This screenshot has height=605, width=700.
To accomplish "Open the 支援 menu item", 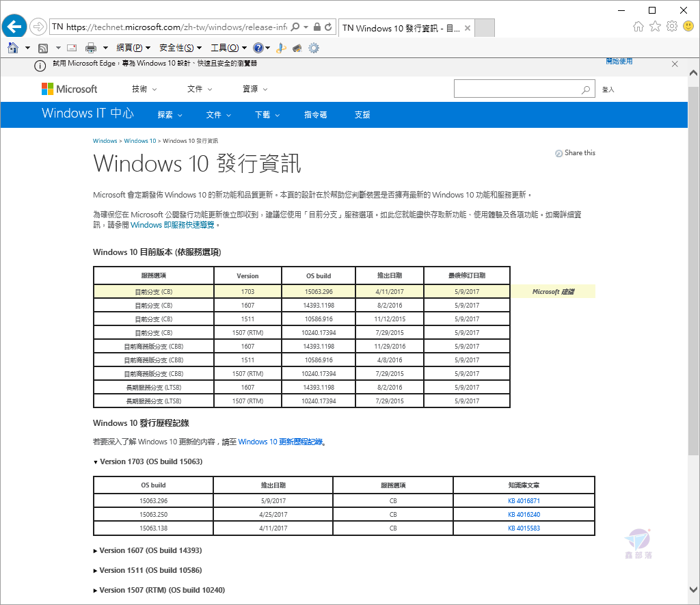I will coord(362,115).
